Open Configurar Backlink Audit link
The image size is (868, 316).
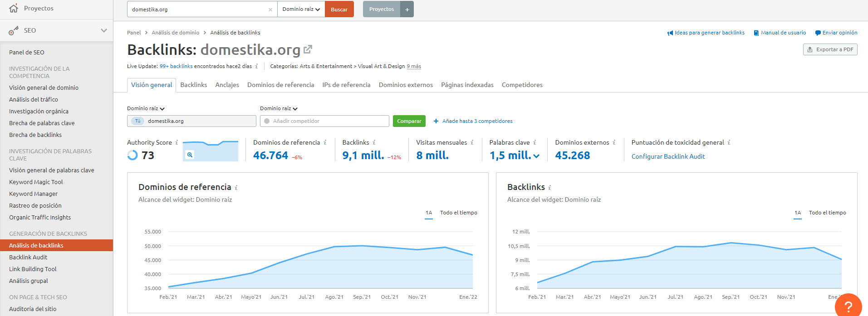pyautogui.click(x=668, y=156)
